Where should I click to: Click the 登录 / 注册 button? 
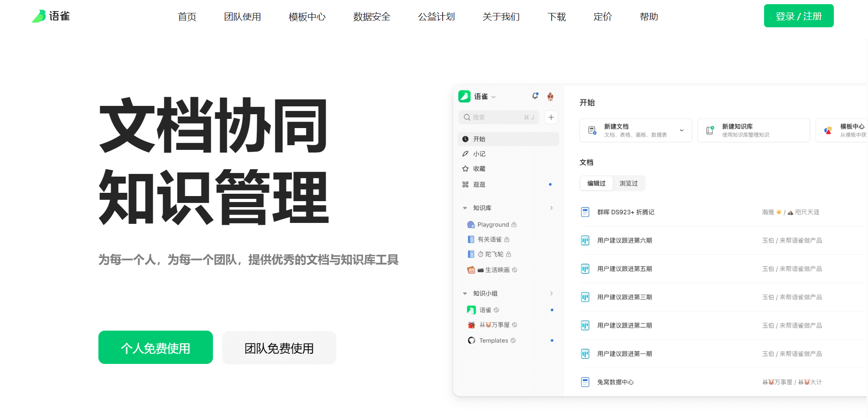click(x=799, y=16)
